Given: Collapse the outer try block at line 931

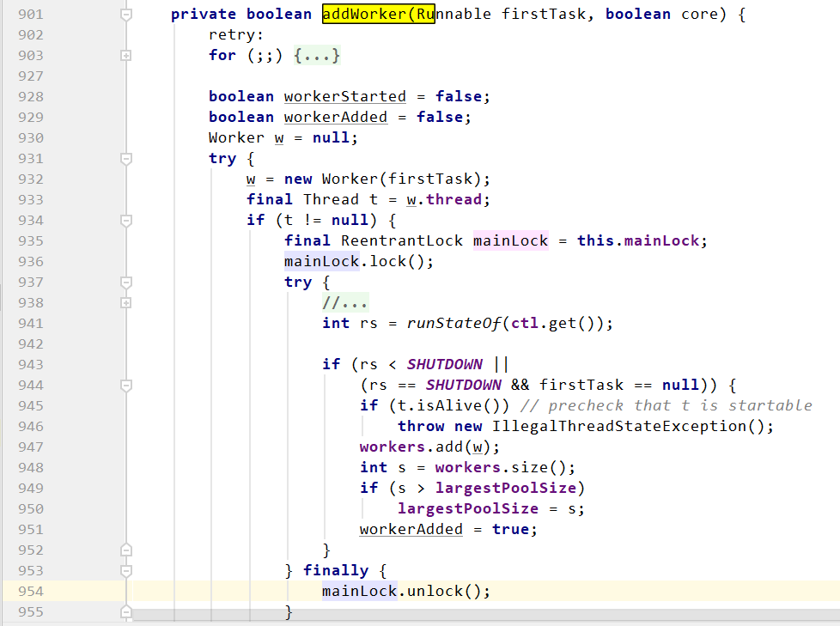Looking at the screenshot, I should pos(126,159).
